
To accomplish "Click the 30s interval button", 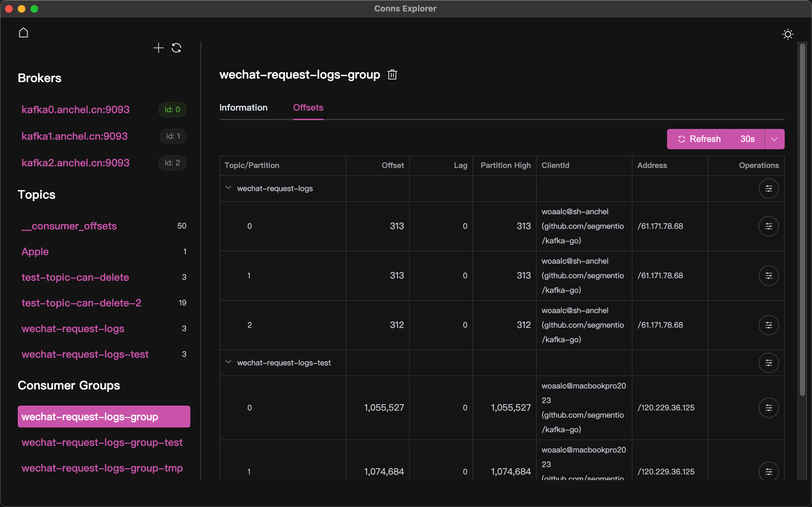I will [x=747, y=139].
